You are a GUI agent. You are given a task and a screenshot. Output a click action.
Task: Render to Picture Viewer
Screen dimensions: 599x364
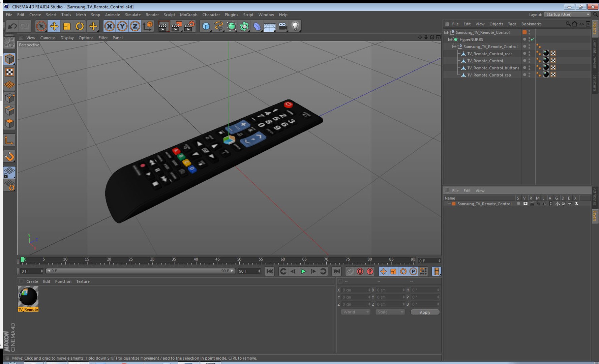pos(176,26)
